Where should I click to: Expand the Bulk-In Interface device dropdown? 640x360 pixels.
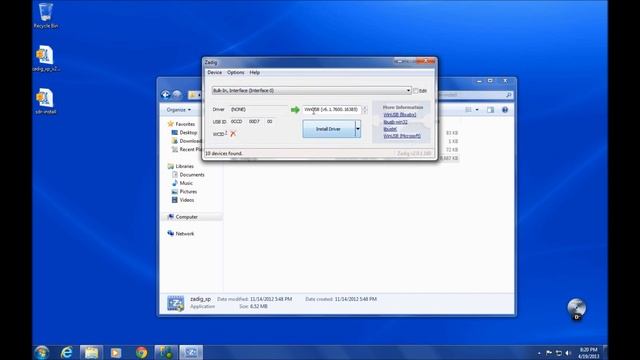[x=408, y=90]
